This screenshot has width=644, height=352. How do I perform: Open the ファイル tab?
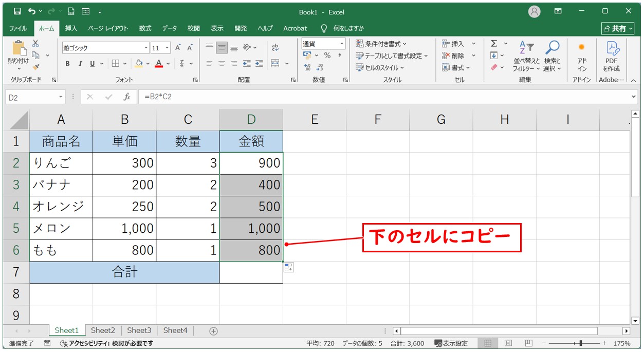point(18,28)
